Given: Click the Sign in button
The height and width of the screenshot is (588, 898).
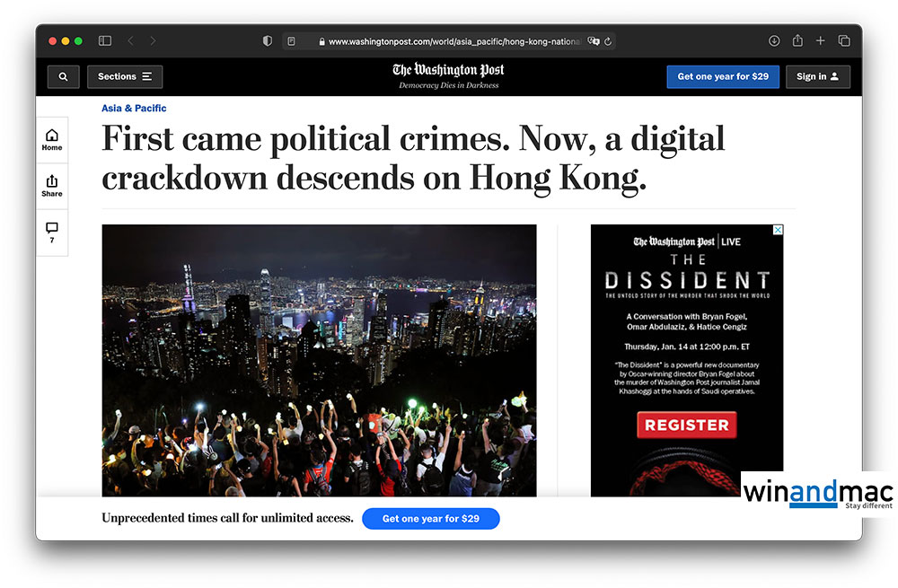Looking at the screenshot, I should (x=817, y=76).
